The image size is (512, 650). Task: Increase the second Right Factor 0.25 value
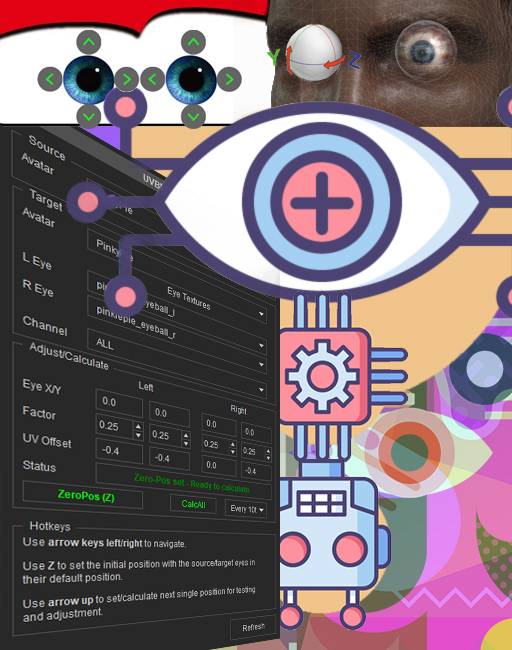point(268,451)
